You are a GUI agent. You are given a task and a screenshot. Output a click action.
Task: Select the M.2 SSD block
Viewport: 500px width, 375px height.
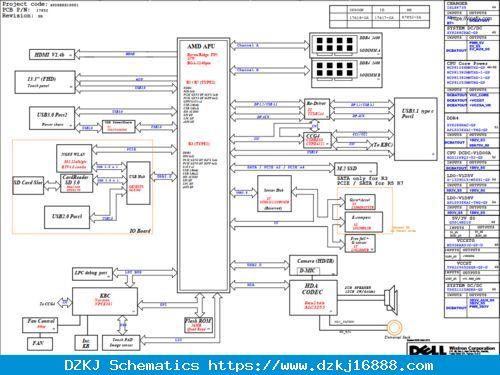tap(356, 169)
